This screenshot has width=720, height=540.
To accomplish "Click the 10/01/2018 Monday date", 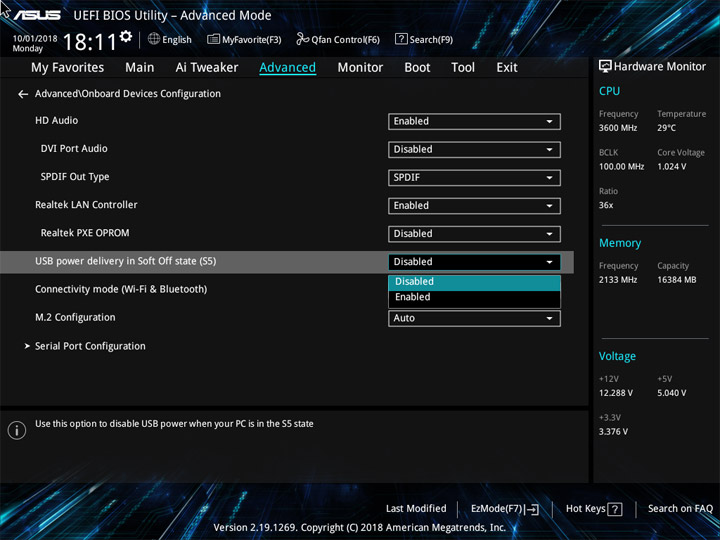I will 35,43.
